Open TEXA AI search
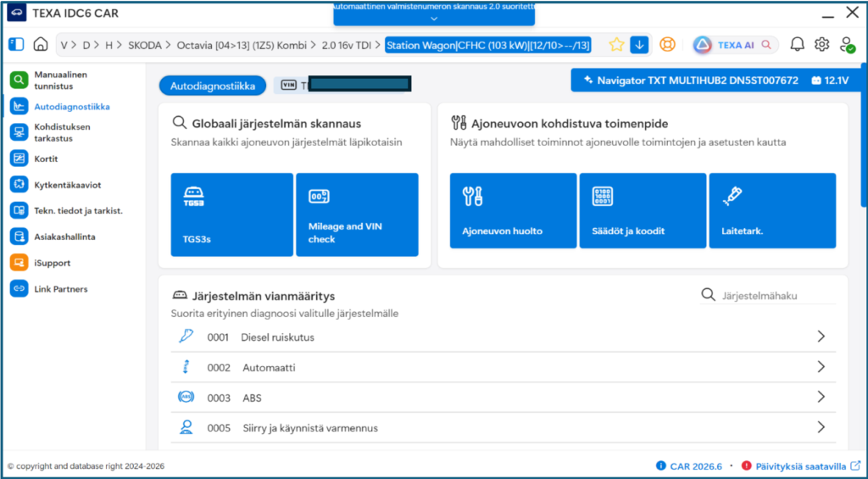Screen dimensions: 868x479 click(735, 45)
